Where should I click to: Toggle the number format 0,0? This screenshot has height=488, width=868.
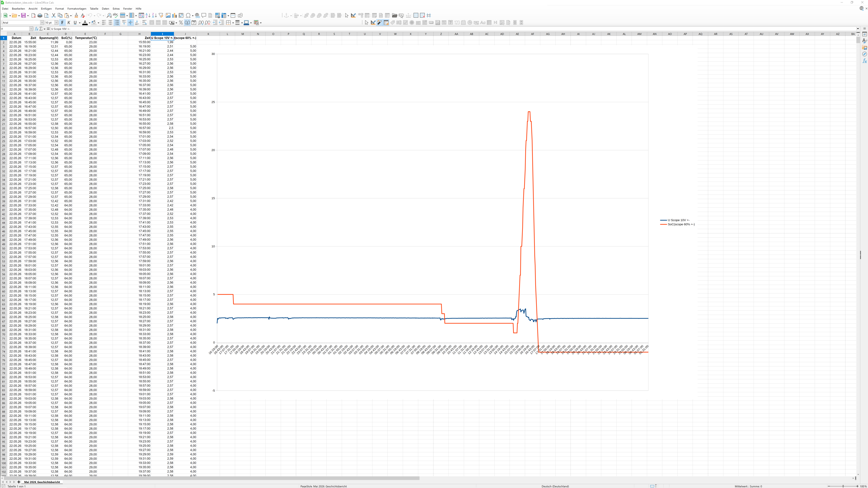187,23
